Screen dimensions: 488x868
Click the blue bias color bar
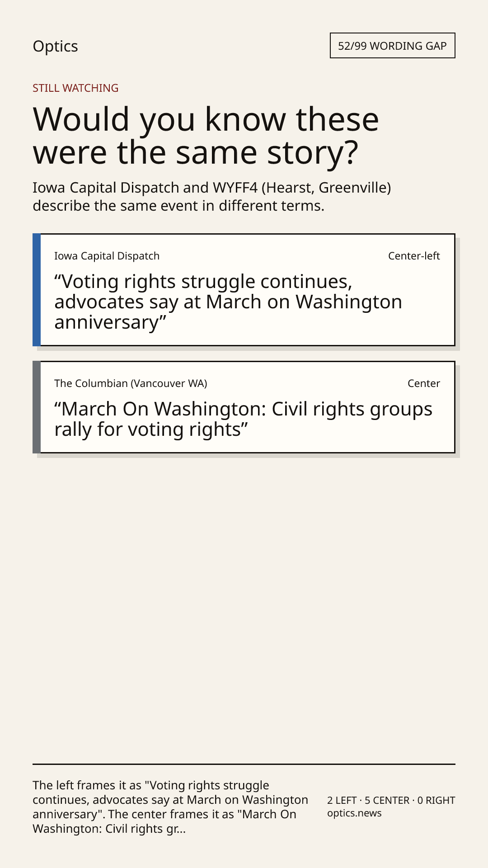tap(37, 290)
